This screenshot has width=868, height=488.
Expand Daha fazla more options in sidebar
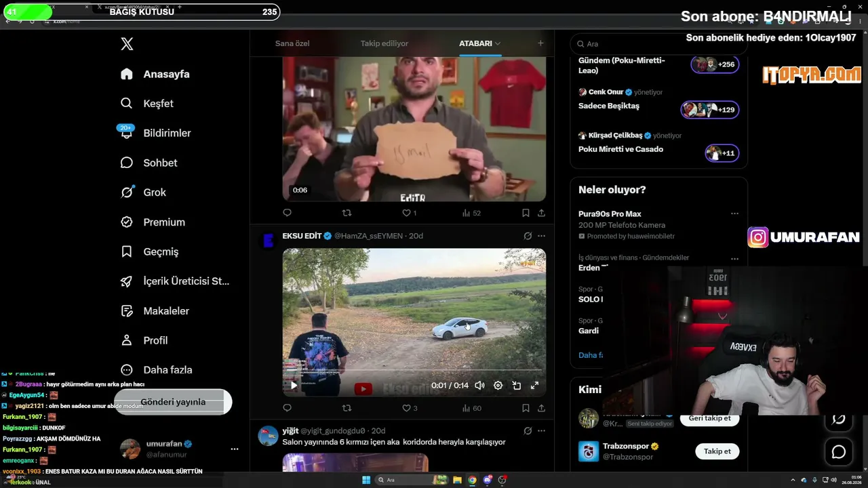[157, 370]
